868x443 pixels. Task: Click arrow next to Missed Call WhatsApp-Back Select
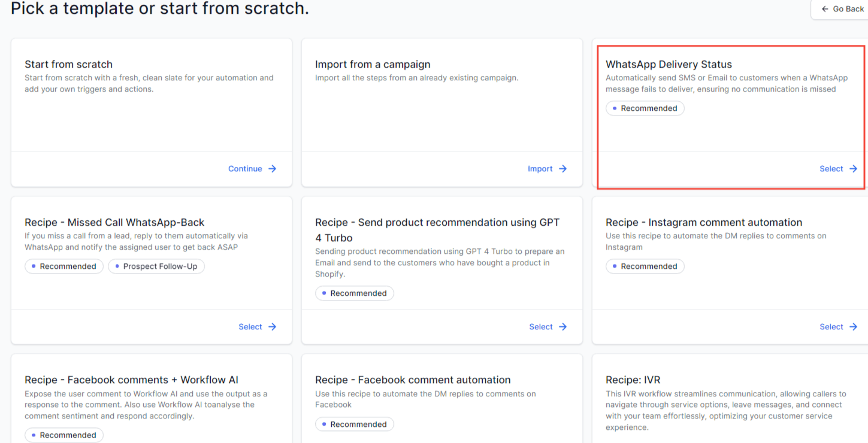tap(272, 327)
